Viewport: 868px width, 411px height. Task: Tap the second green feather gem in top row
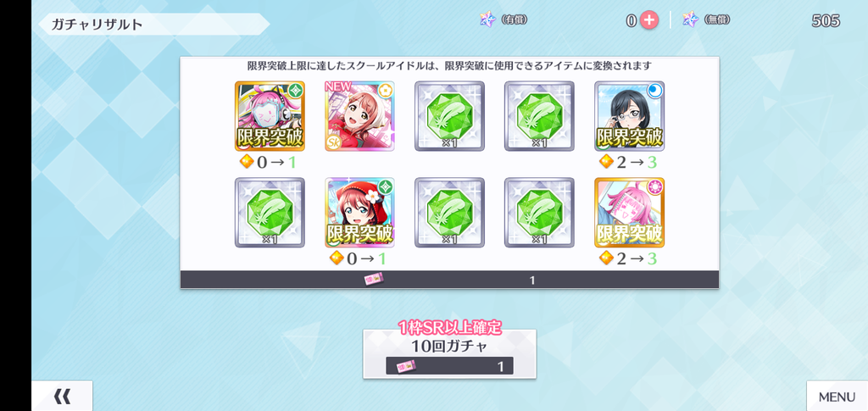click(x=539, y=116)
